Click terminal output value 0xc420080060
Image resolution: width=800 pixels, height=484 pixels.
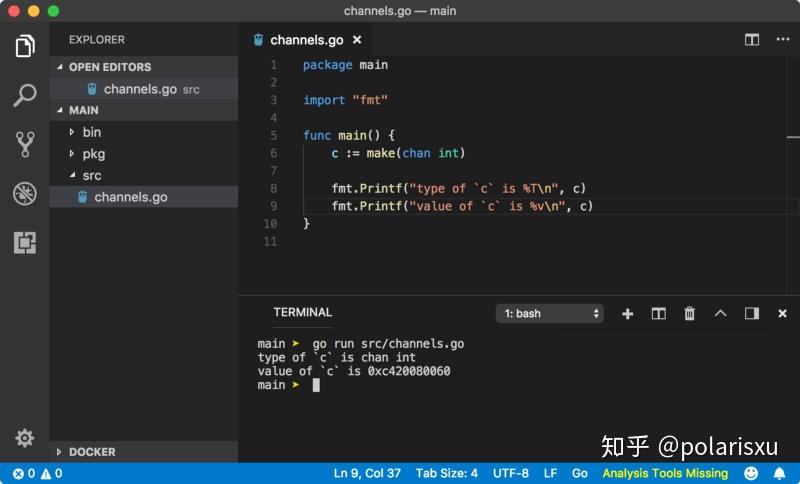[x=409, y=371]
